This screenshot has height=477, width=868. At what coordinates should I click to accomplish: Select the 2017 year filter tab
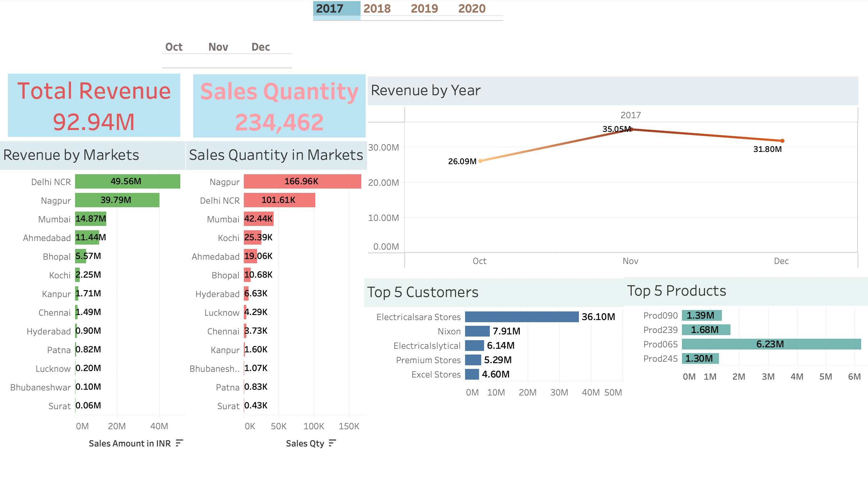(330, 9)
